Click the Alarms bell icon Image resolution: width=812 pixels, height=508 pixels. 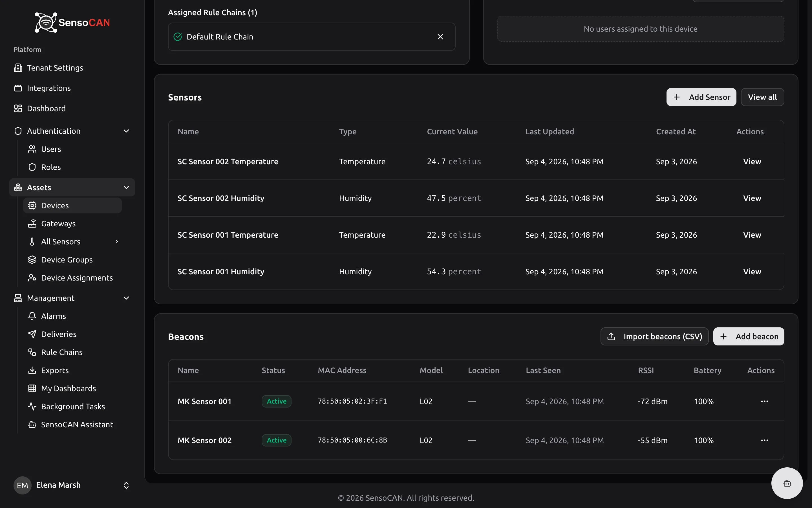coord(32,316)
